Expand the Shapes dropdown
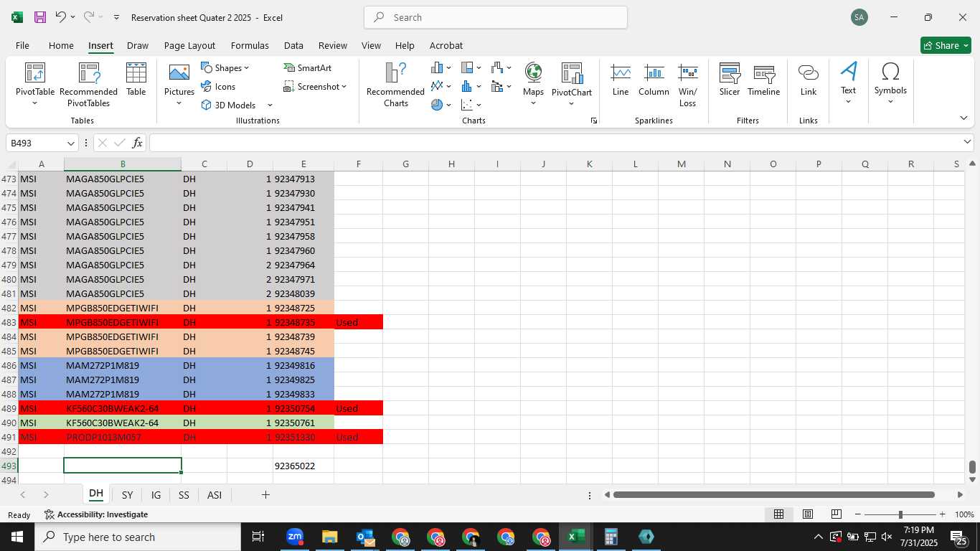980x551 pixels. pyautogui.click(x=246, y=67)
